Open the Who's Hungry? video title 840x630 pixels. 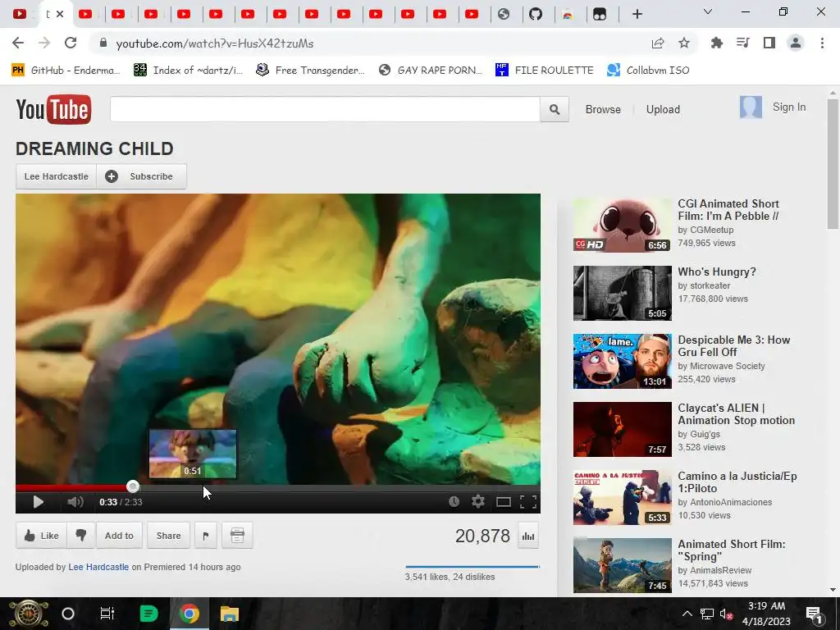click(x=717, y=272)
